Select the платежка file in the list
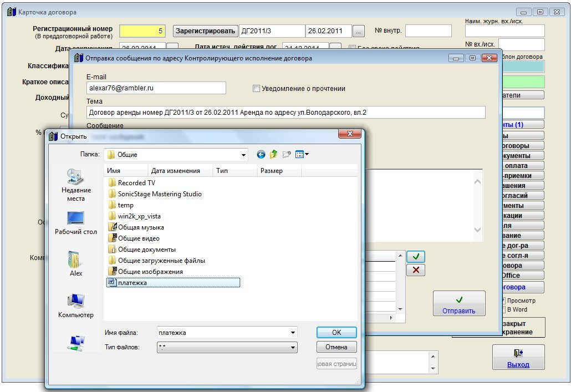The height and width of the screenshot is (392, 571). click(132, 283)
